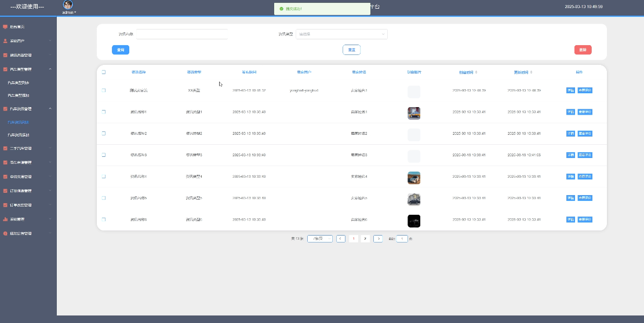Click 详情 for 资讯名称4 row

click(x=570, y=176)
